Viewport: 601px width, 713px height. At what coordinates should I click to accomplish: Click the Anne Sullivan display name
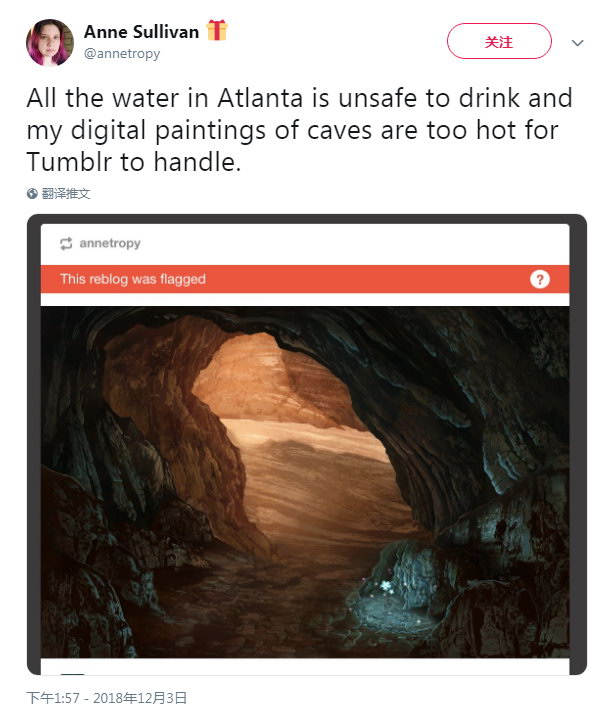pos(141,32)
